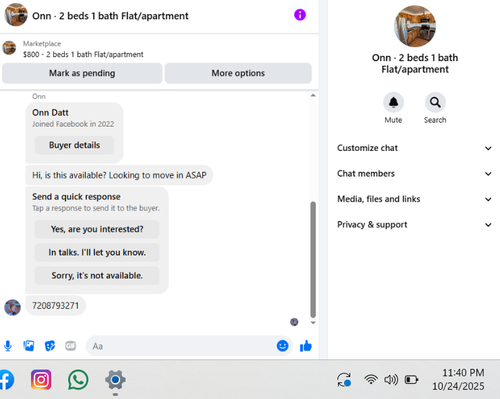Click the header chat title text

point(110,16)
